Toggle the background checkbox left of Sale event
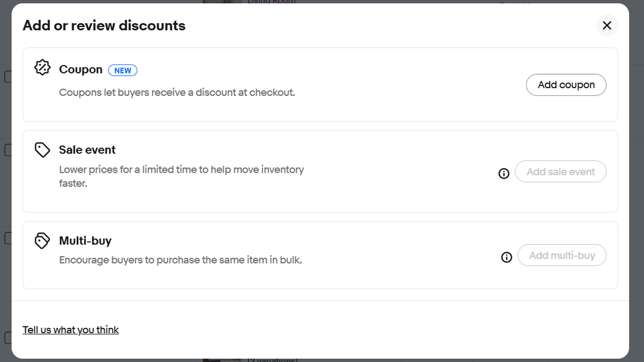 point(7,150)
